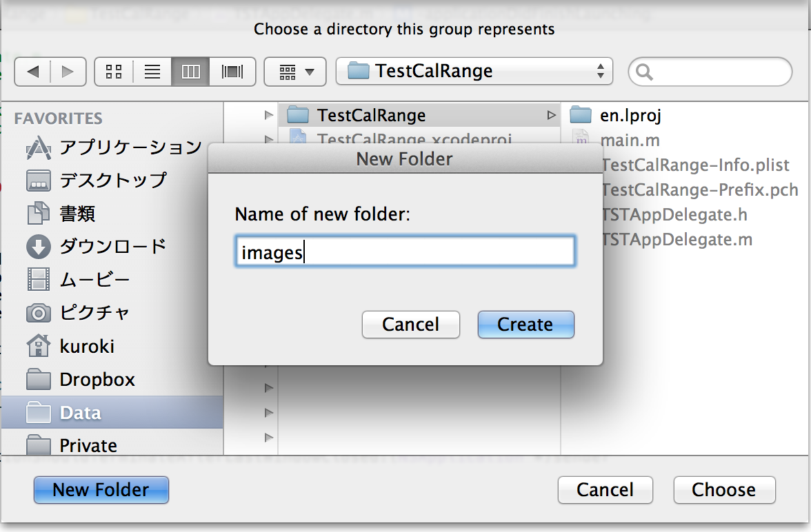Screen dimensions: 811x532
Task: Expand the TestCalRange folder arrow
Action: [552, 115]
